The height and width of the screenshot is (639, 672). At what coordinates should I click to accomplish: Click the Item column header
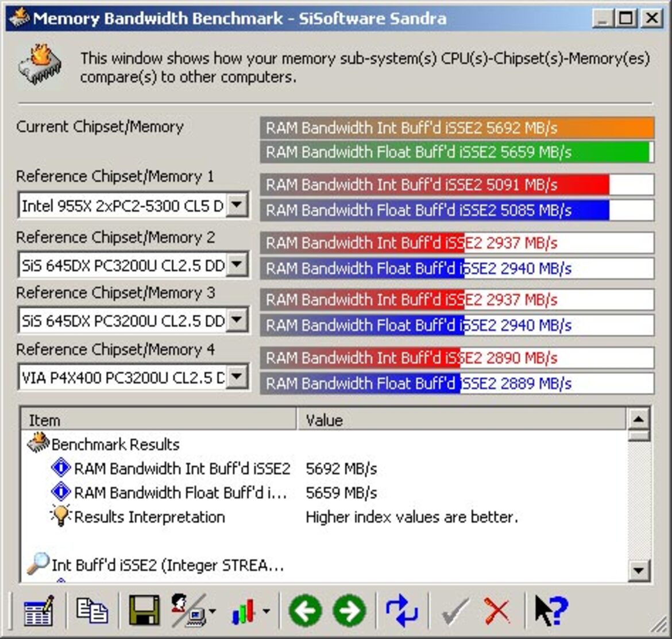tap(159, 420)
